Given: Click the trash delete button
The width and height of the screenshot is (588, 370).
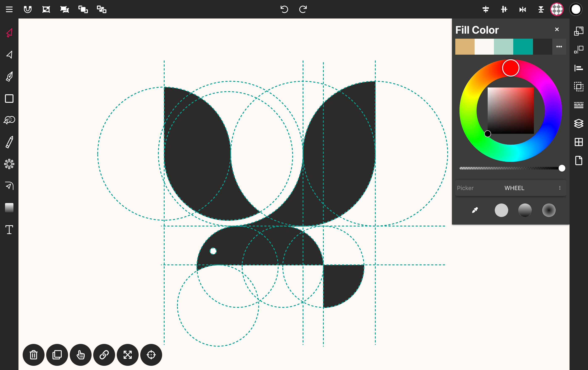Looking at the screenshot, I should [33, 355].
